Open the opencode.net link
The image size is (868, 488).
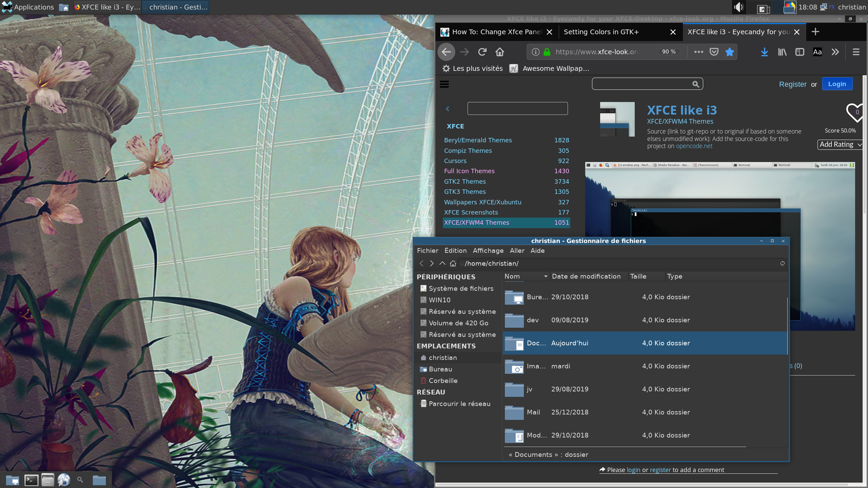[694, 146]
